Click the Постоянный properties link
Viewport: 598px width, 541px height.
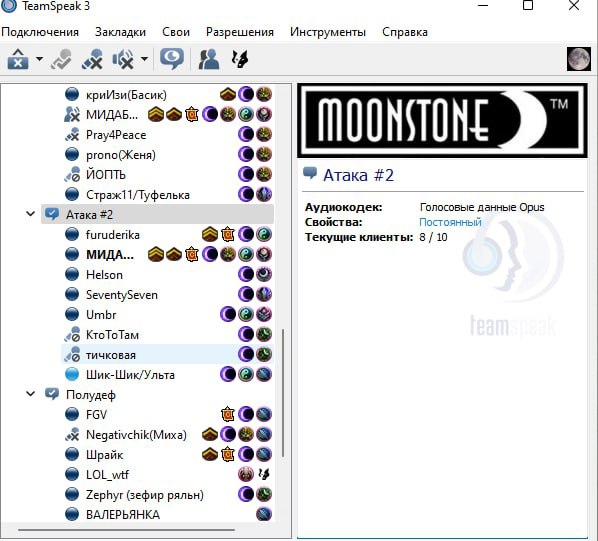point(450,222)
